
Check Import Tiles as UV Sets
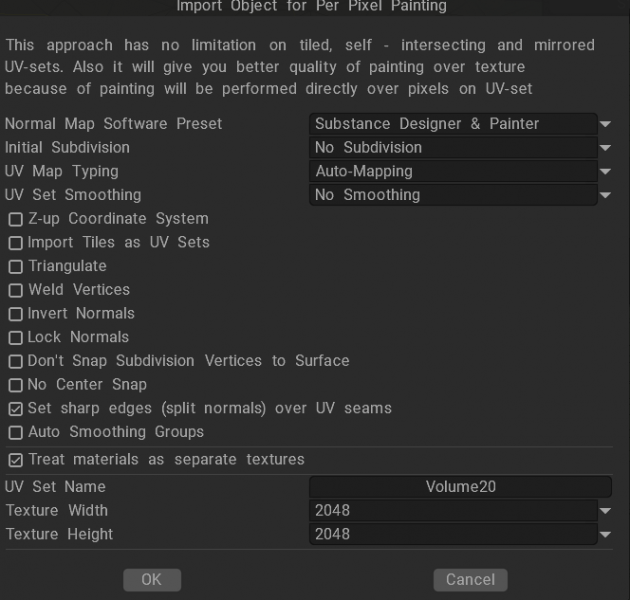coord(15,243)
